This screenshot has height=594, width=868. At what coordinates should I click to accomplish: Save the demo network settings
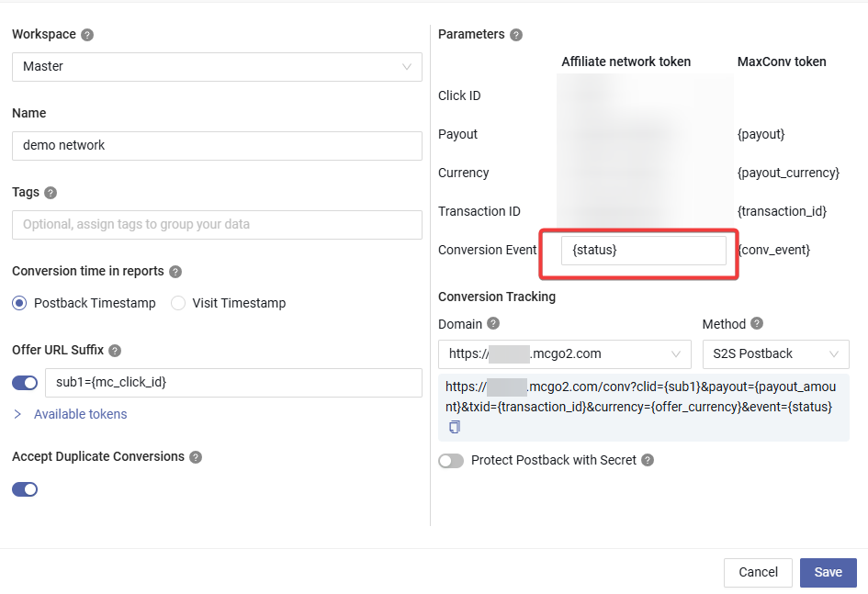828,572
